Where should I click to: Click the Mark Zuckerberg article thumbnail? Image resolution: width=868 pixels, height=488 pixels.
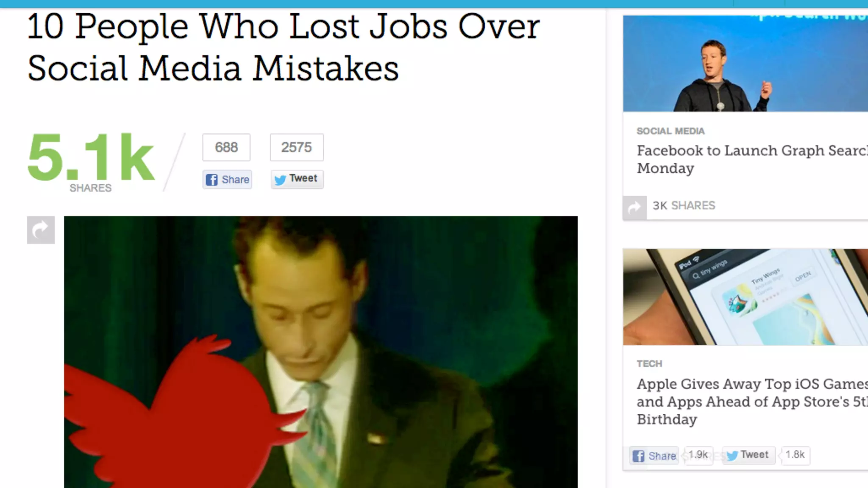pos(746,64)
